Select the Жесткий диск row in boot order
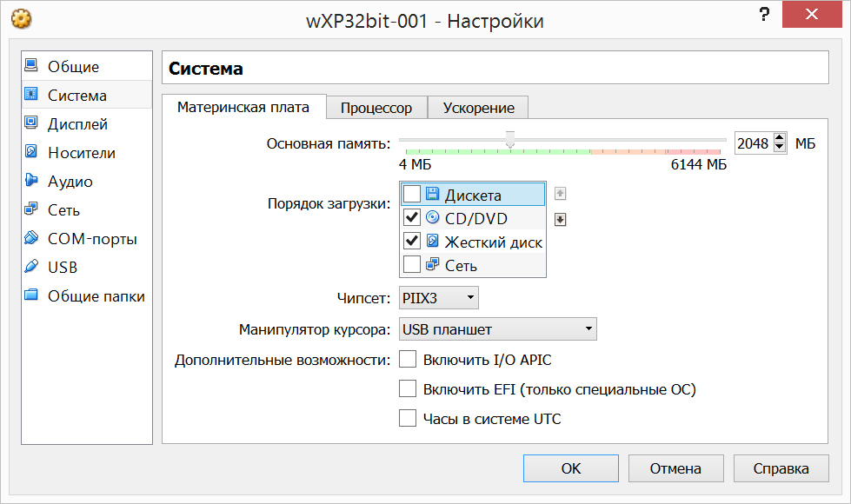Viewport: 851px width, 504px height. coord(473,241)
